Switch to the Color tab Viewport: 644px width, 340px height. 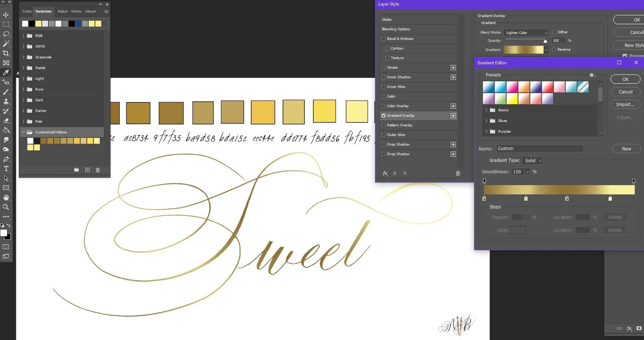tap(27, 11)
